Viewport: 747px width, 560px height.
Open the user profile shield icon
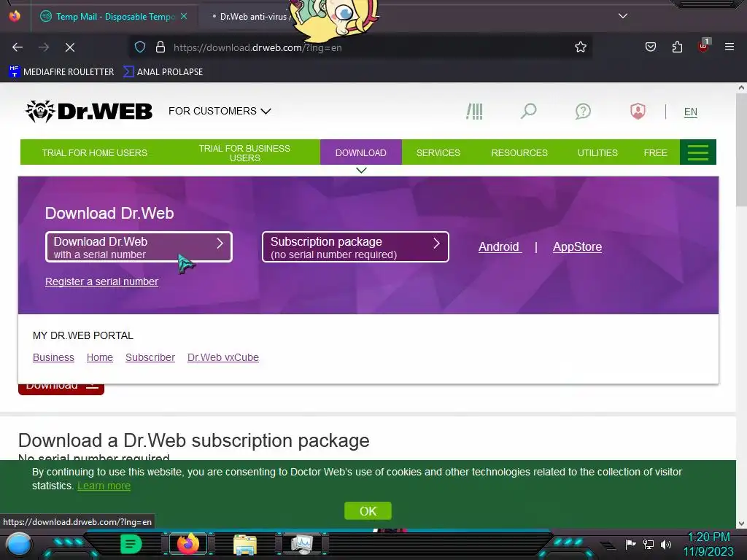tap(638, 112)
